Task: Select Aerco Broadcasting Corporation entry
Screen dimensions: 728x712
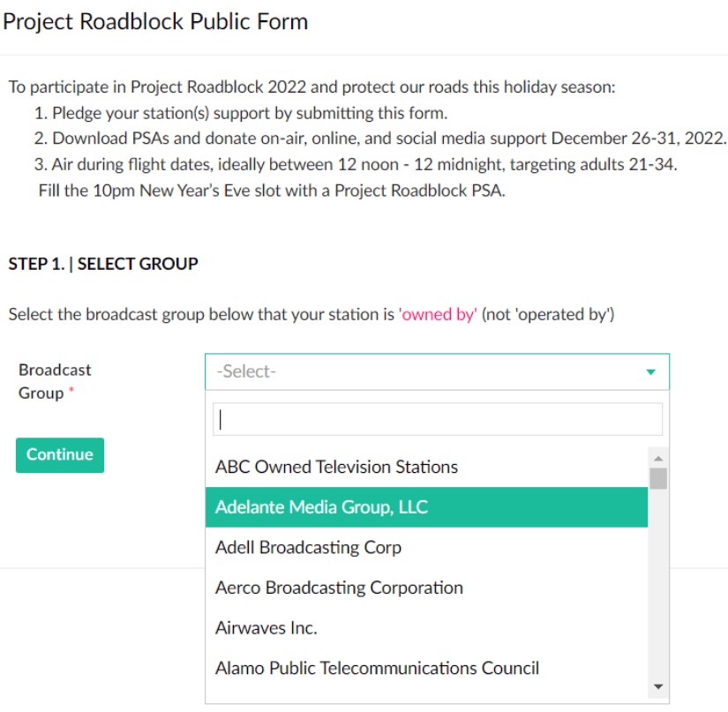Action: (339, 588)
